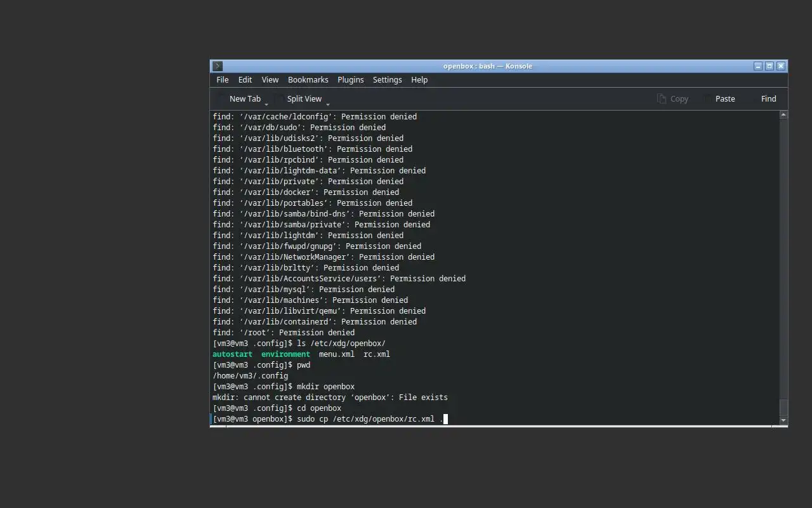Click the '/var/lib/docker' line
This screenshot has height=508, width=812.
pyautogui.click(x=306, y=192)
